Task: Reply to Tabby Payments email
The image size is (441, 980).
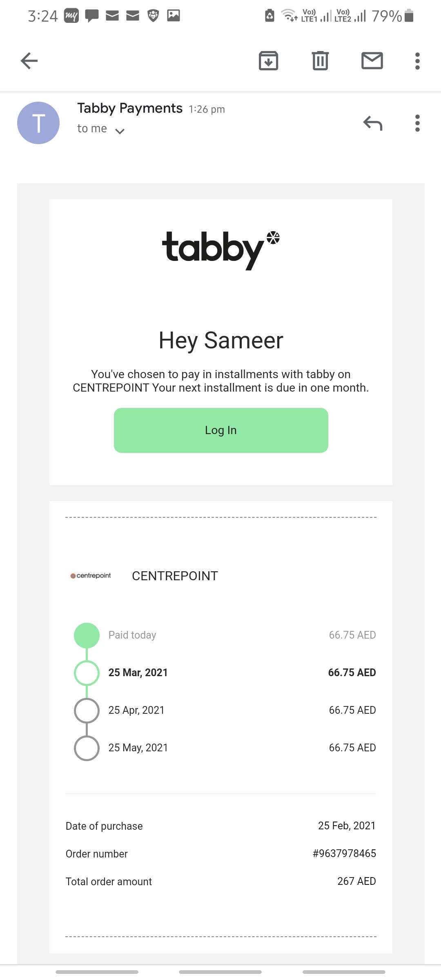Action: (372, 123)
